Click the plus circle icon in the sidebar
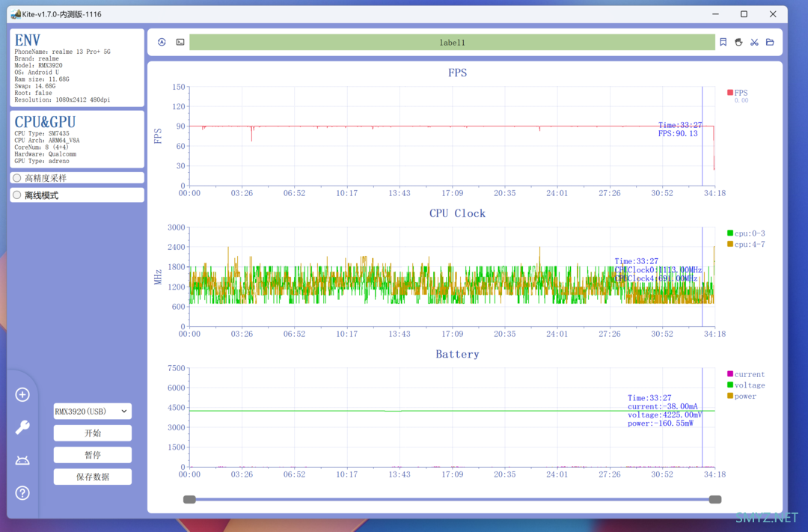Viewport: 808px width, 532px height. [x=22, y=395]
